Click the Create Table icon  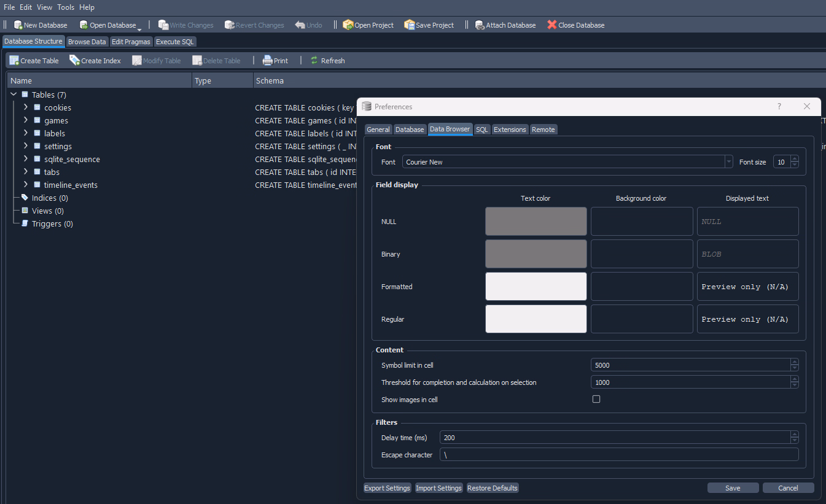[x=14, y=60]
